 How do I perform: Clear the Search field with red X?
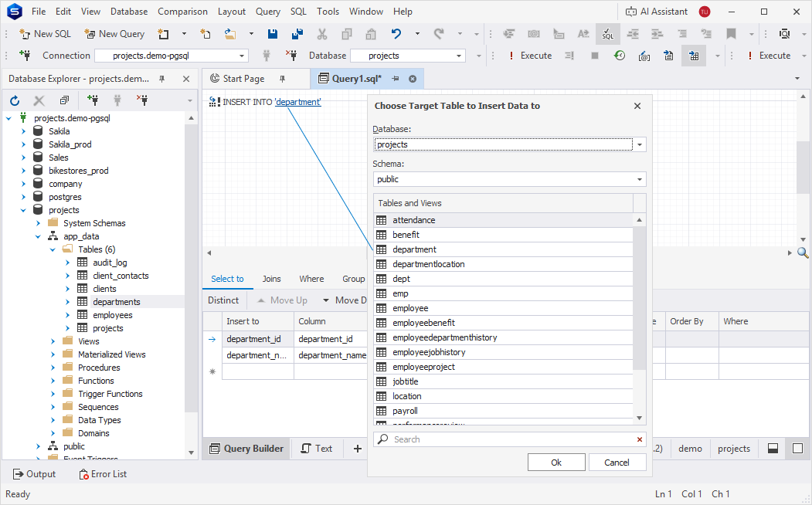tap(640, 439)
